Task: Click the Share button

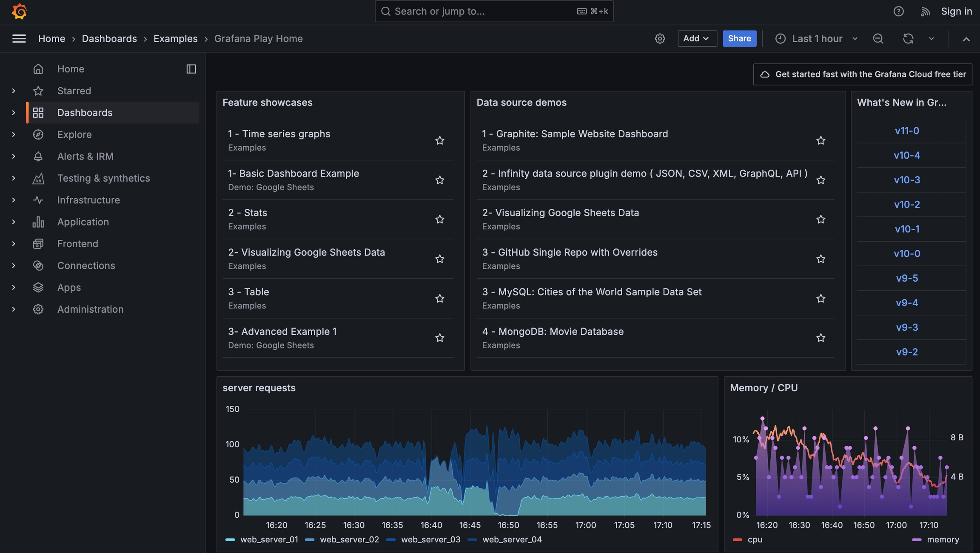Action: (x=739, y=39)
